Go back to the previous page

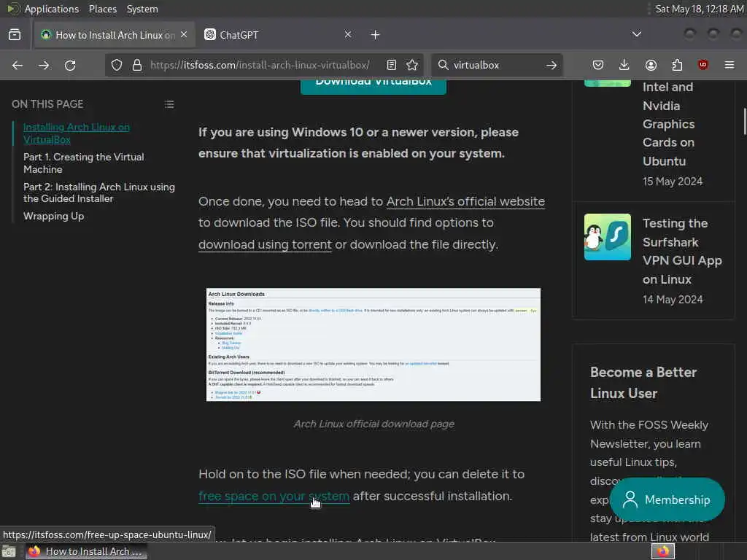[18, 65]
